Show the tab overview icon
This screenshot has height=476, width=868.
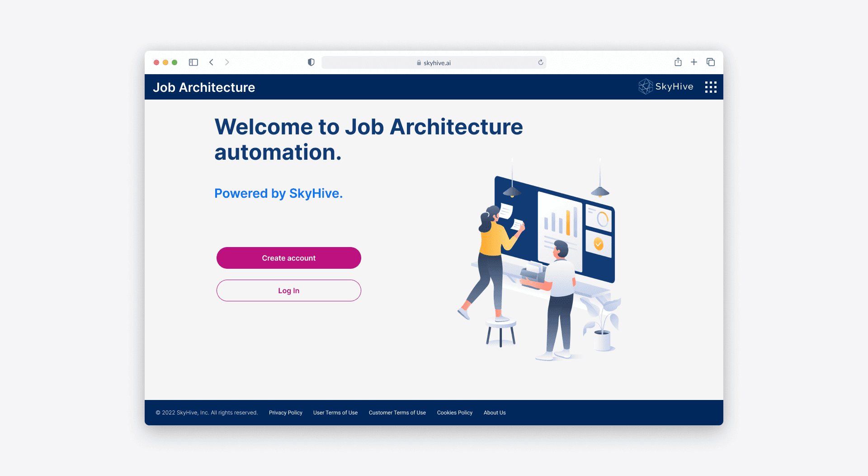point(711,62)
